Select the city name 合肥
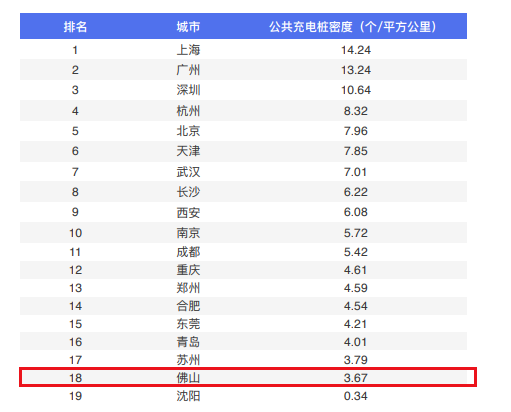 (188, 306)
